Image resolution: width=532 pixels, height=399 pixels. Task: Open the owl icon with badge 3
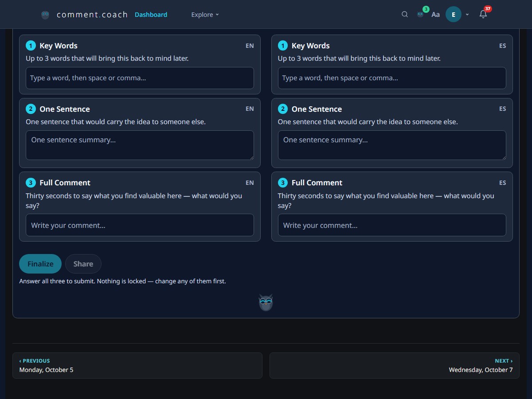(420, 14)
